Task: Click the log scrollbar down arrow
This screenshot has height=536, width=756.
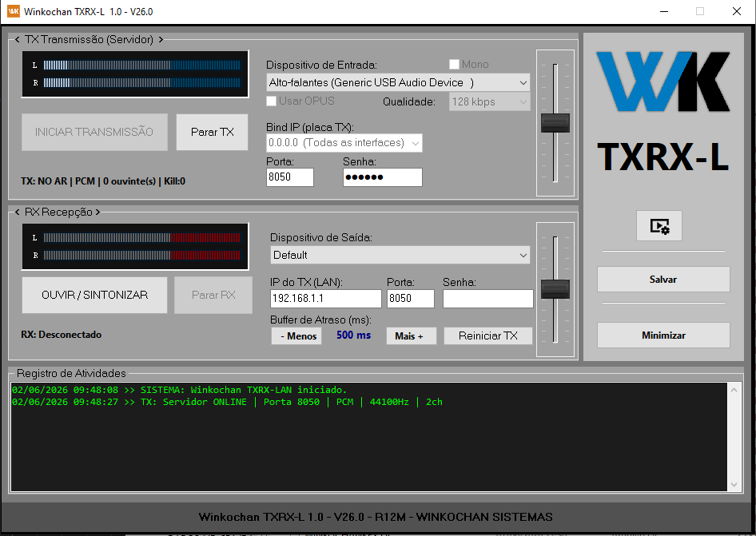Action: (734, 485)
